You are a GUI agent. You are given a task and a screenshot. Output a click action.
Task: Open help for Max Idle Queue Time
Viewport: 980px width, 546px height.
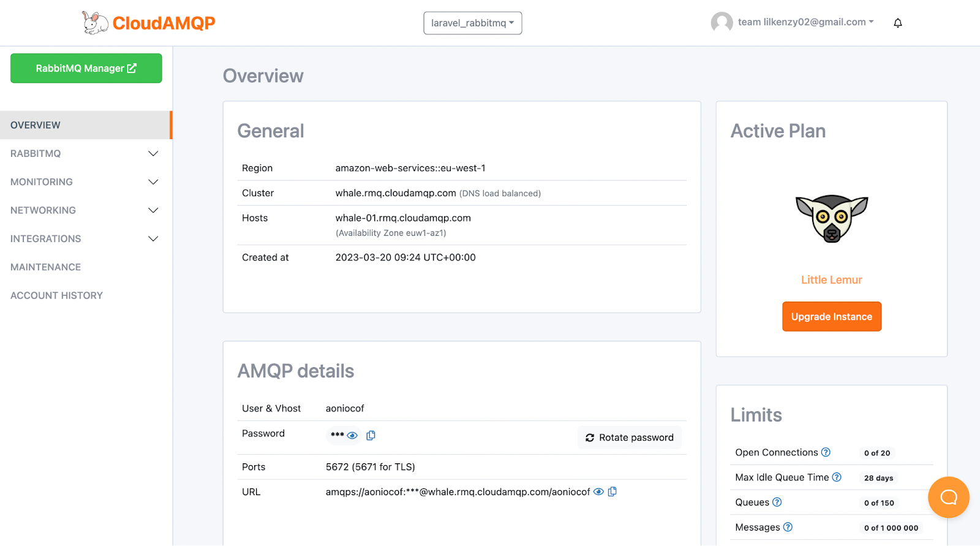coord(837,477)
